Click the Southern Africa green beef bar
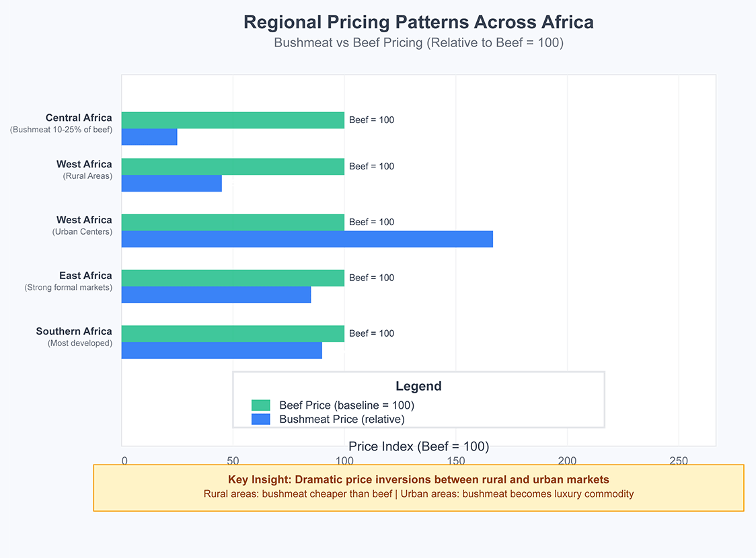 [x=233, y=333]
